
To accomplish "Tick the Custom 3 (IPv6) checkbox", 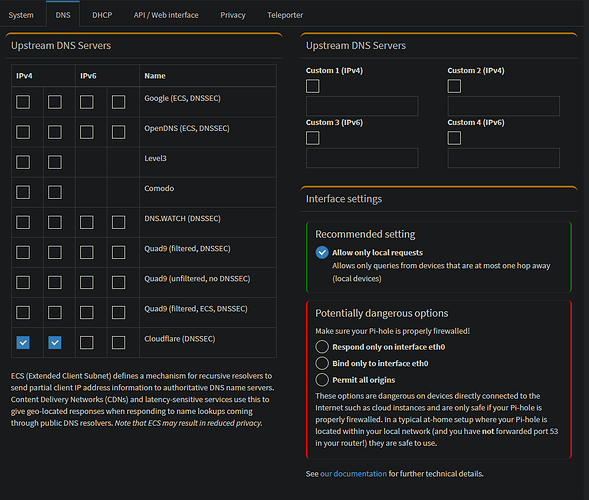I will [313, 138].
